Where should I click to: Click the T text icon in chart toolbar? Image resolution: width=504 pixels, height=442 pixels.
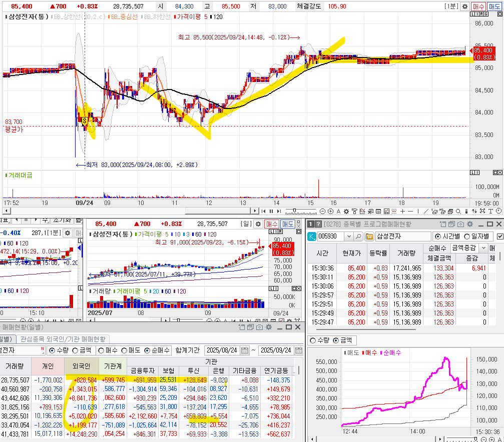tap(490, 211)
